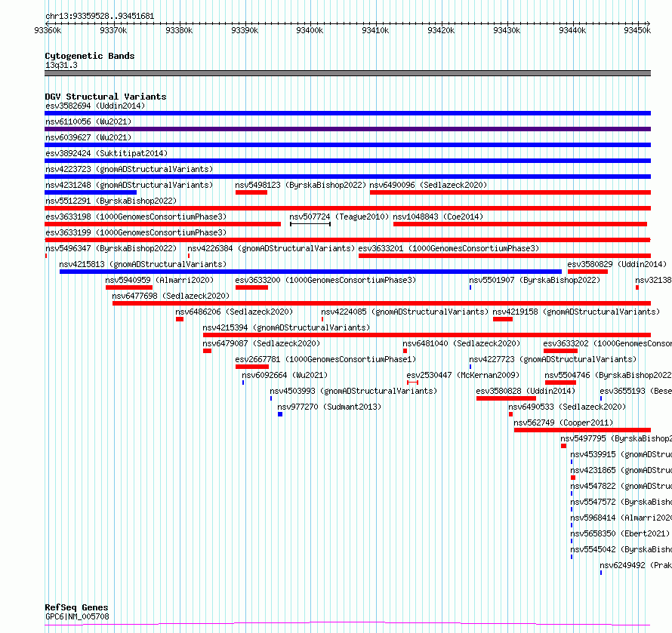
Task: Click nsv4503993 gnomAD variant label
Action: [x=353, y=391]
